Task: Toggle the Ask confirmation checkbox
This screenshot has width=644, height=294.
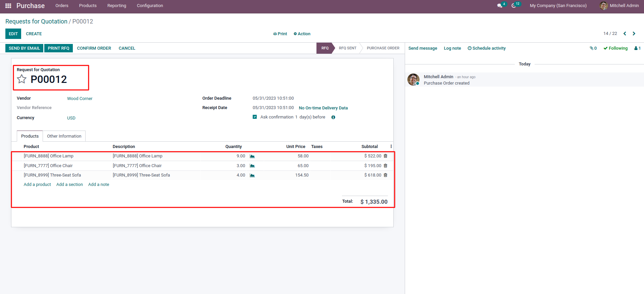Action: (x=255, y=117)
